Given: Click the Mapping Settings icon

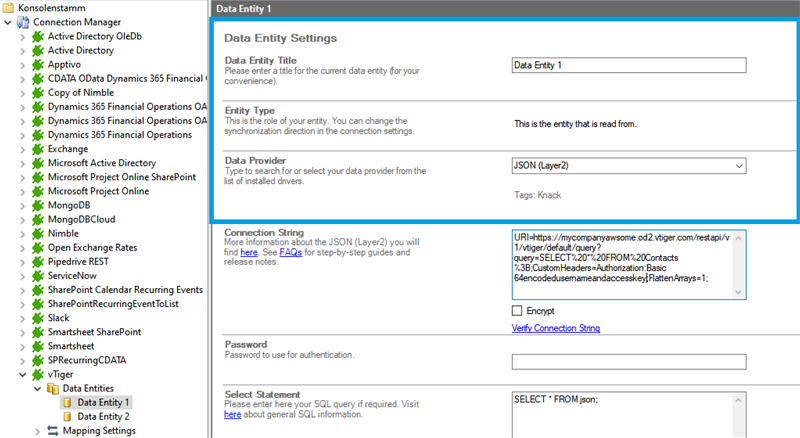Looking at the screenshot, I should pos(54,430).
